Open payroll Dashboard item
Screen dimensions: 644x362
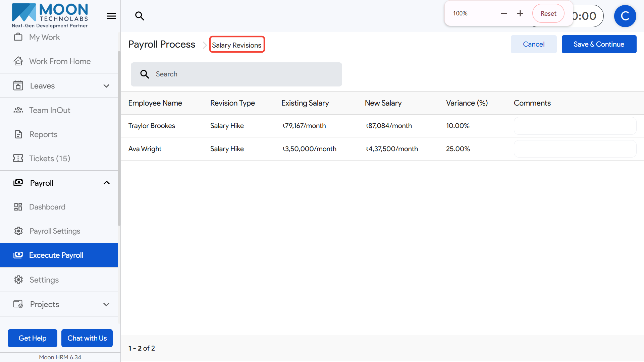47,207
